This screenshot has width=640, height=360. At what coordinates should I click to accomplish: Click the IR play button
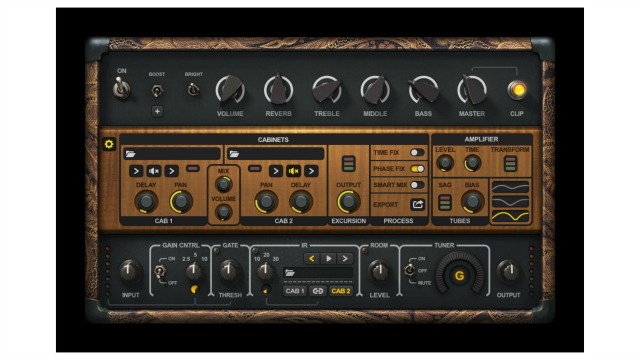[328, 258]
